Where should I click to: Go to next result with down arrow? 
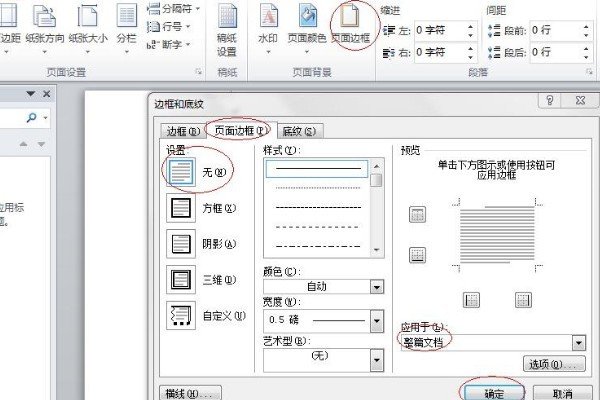click(x=41, y=144)
